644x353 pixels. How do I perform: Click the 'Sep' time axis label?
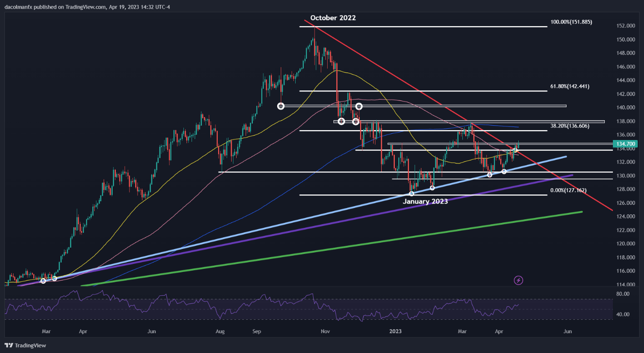coord(256,331)
